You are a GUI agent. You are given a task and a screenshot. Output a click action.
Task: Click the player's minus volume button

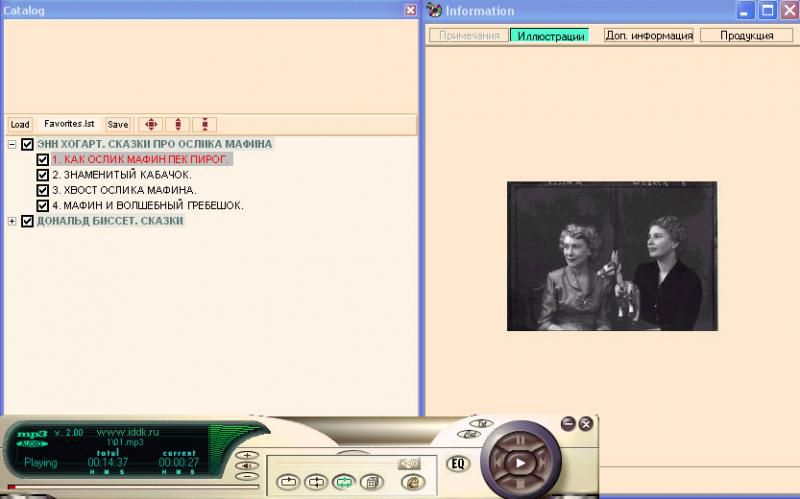246,477
